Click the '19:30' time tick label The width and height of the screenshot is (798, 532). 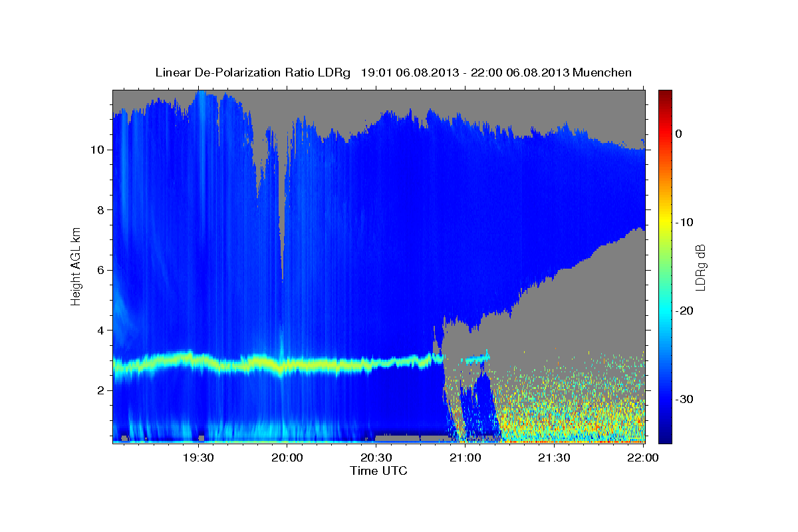tap(198, 458)
